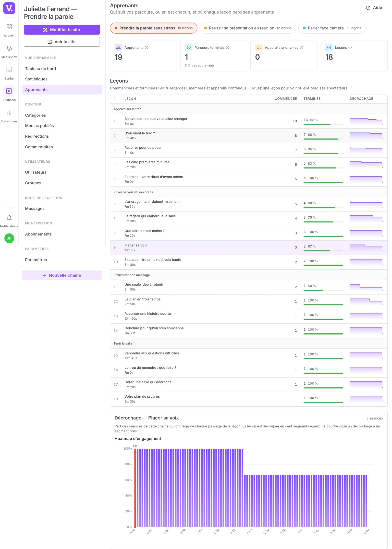
Task: Open the Commentaires menu item
Action: click(x=62, y=147)
